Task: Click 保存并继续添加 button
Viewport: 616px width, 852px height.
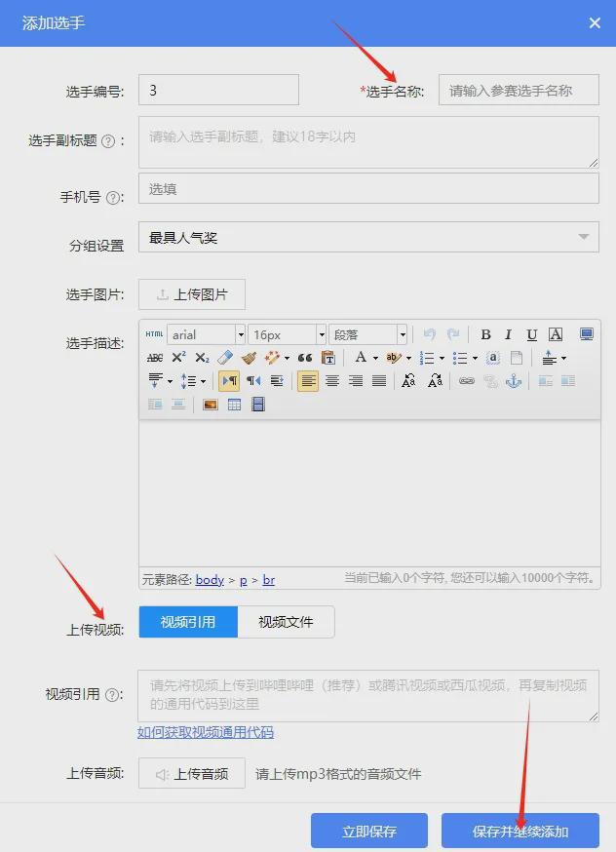Action: [520, 831]
